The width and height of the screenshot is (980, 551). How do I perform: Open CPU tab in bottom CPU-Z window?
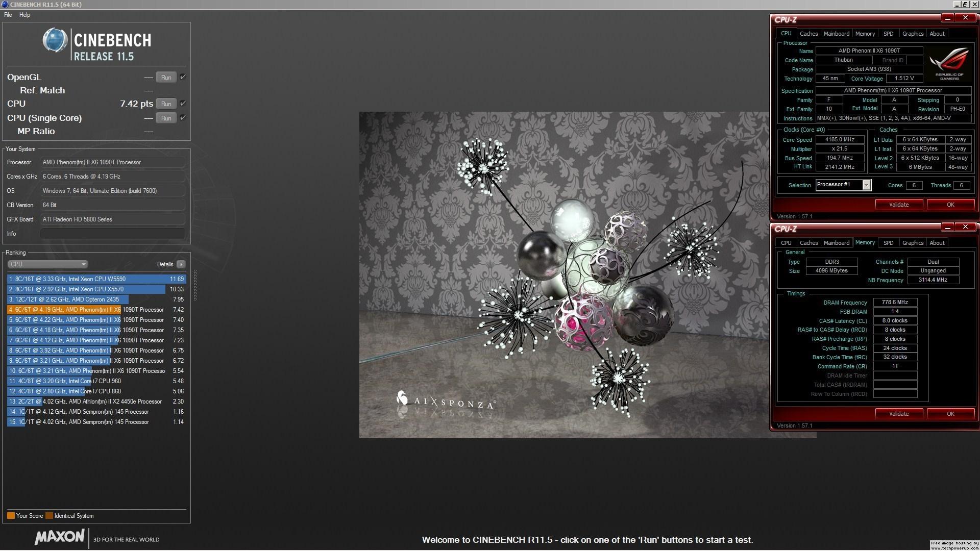[x=786, y=243]
